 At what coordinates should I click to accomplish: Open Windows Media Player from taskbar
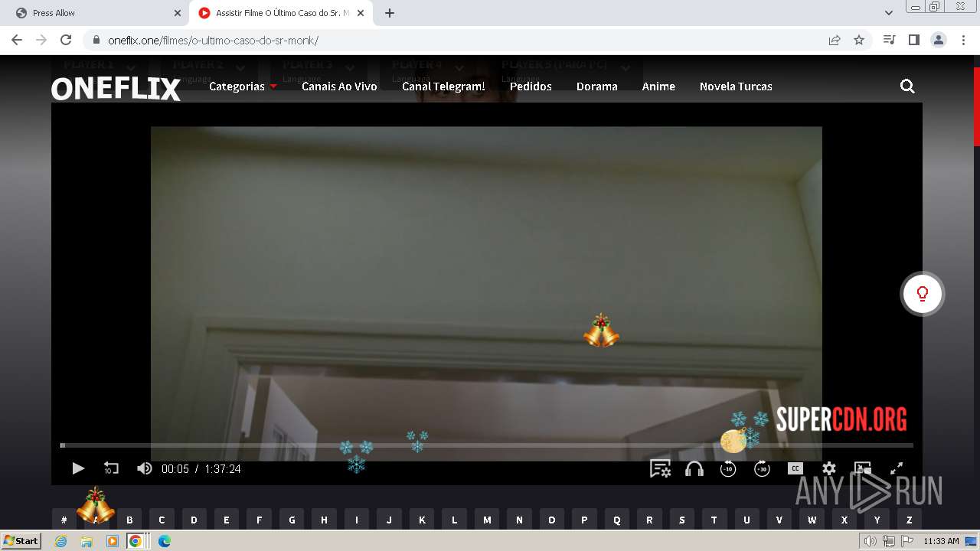click(113, 541)
